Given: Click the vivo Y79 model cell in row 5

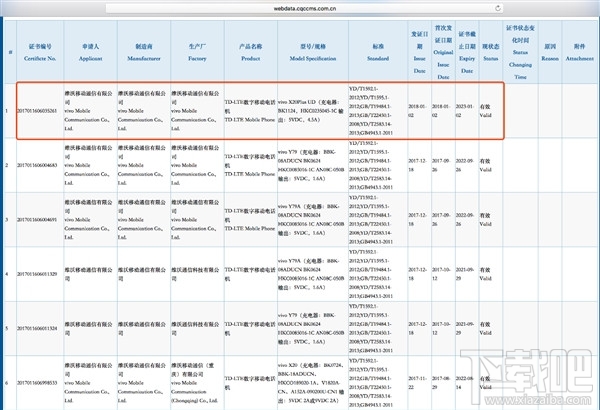Looking at the screenshot, I should pos(312,328).
